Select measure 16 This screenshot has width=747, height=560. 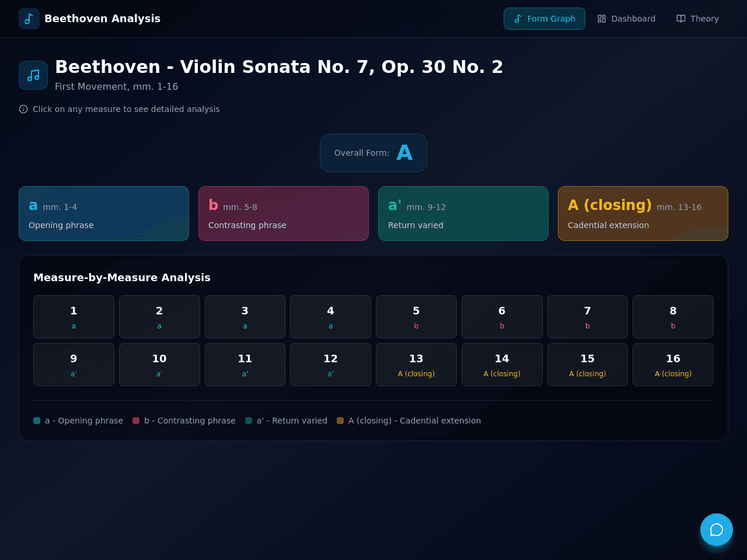(x=673, y=365)
